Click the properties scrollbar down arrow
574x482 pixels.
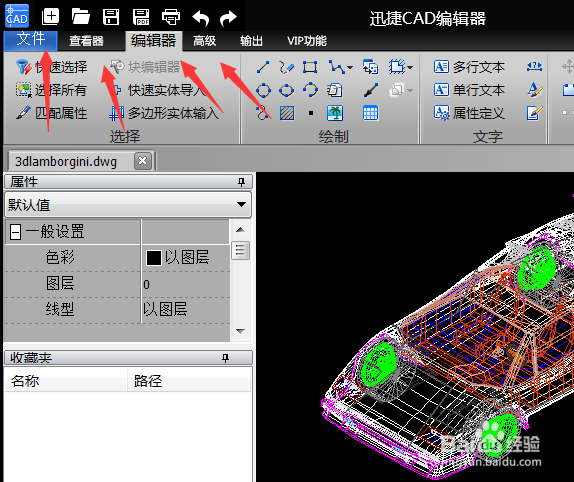pos(241,331)
